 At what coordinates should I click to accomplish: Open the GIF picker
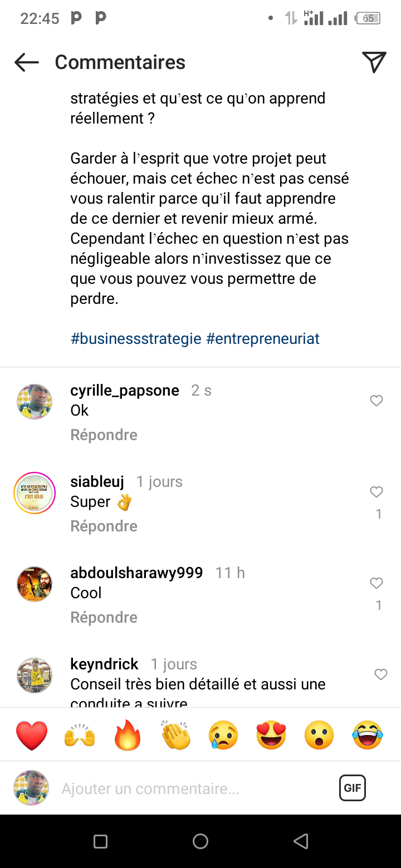[352, 788]
